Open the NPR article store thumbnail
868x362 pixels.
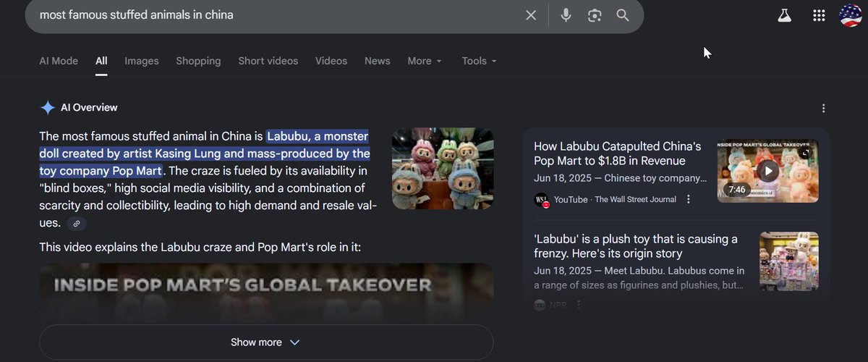click(x=789, y=261)
